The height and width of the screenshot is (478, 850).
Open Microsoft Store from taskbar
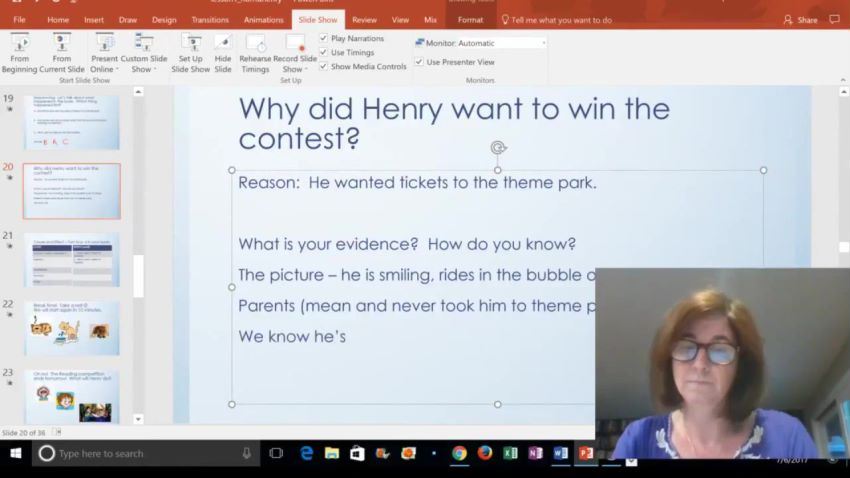[357, 453]
